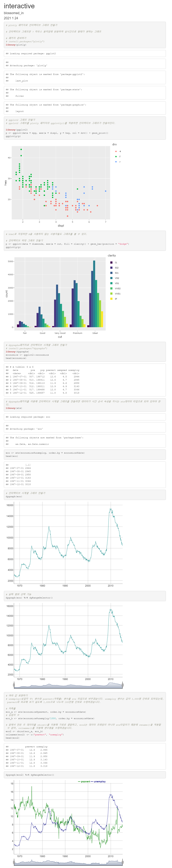Click 'displ' x-axis title on scatter plot

click(61, 226)
